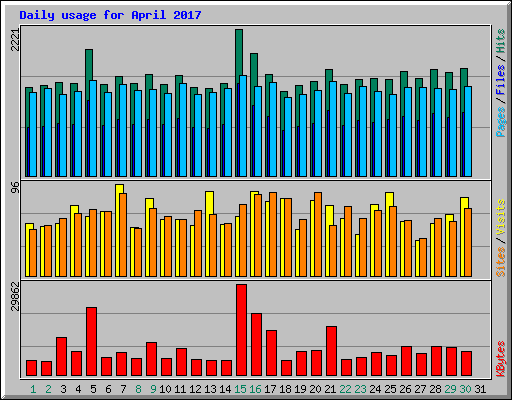Click day 12 on the x-axis

195,389
